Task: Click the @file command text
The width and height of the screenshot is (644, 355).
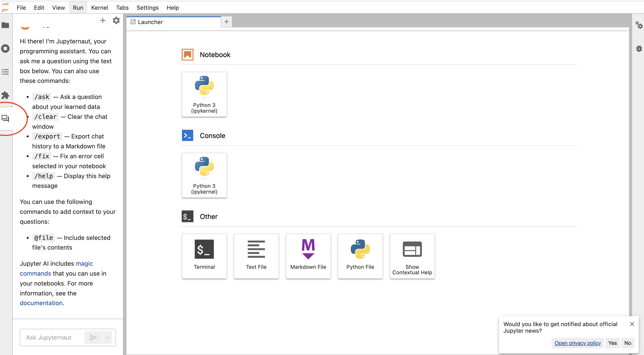Action: click(44, 238)
